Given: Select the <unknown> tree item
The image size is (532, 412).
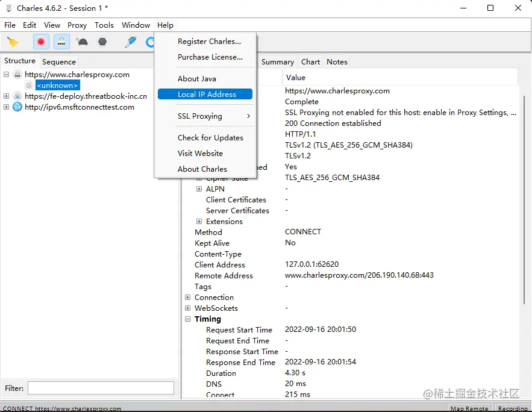Looking at the screenshot, I should [57, 86].
